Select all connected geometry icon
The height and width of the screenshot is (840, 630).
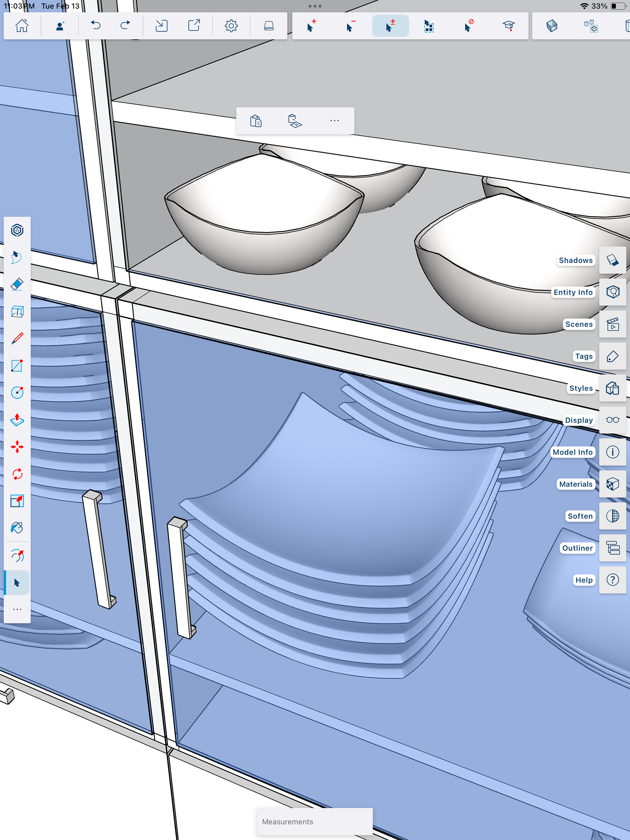[x=429, y=26]
